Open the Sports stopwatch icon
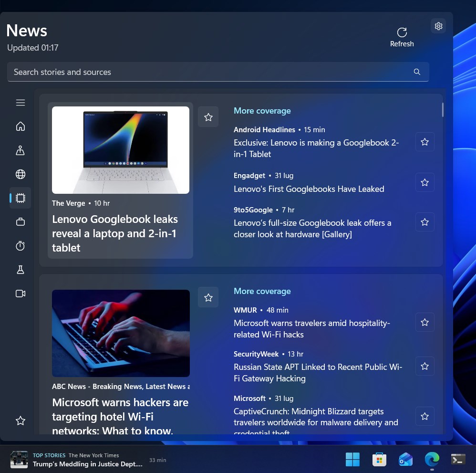 tap(21, 246)
